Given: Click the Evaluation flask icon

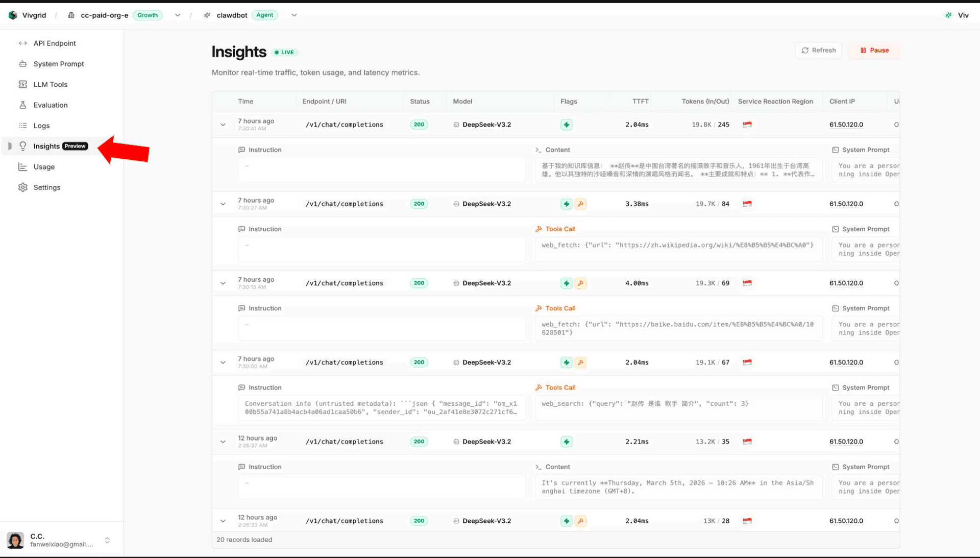Looking at the screenshot, I should point(23,105).
